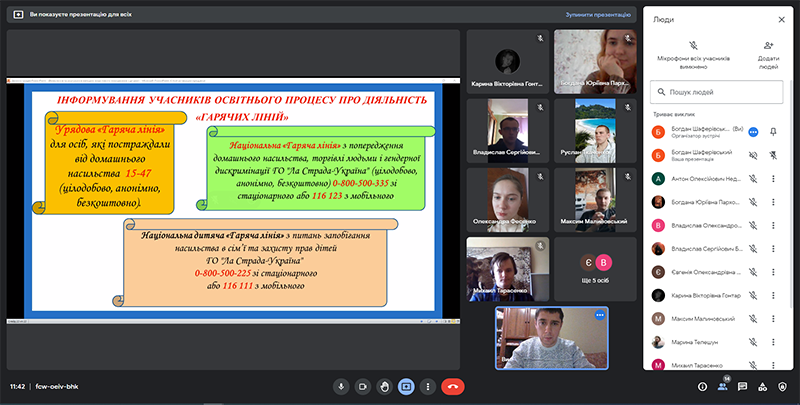The width and height of the screenshot is (800, 405).
Task: Open meeting details info icon
Action: 703,387
